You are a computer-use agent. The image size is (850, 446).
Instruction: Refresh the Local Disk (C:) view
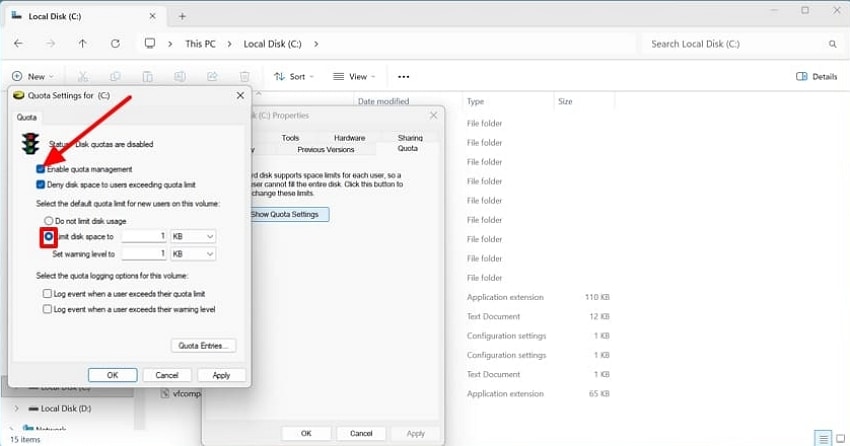(x=115, y=44)
